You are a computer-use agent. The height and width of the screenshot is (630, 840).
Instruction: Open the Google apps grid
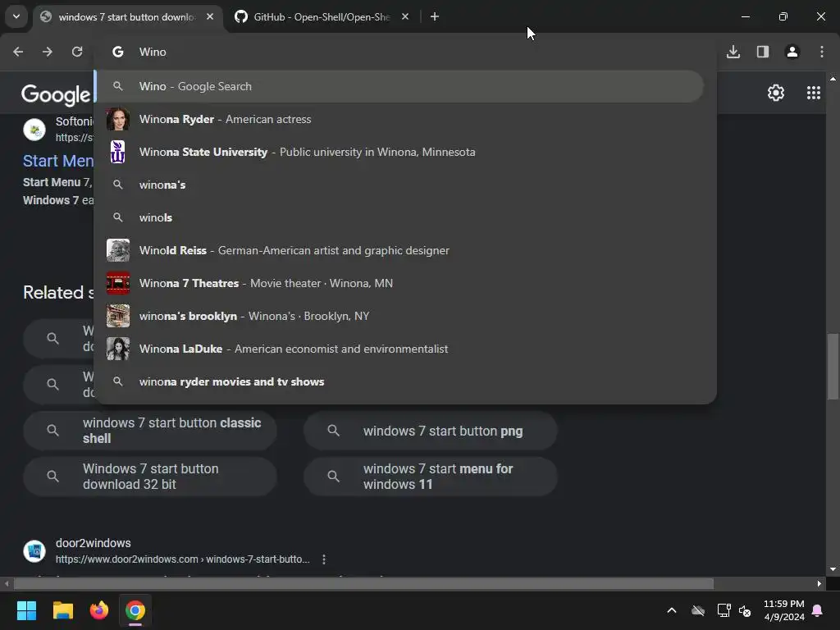(813, 93)
